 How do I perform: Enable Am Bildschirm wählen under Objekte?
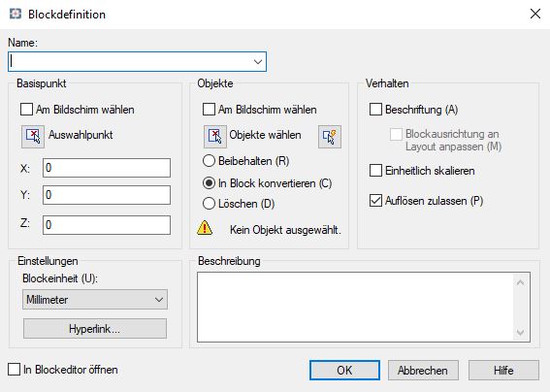[210, 109]
